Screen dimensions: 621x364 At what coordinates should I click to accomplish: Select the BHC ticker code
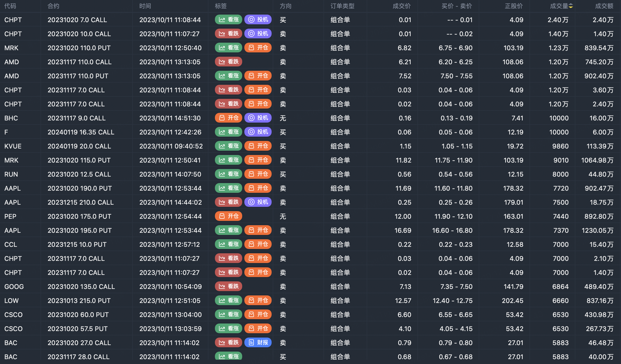pos(11,118)
